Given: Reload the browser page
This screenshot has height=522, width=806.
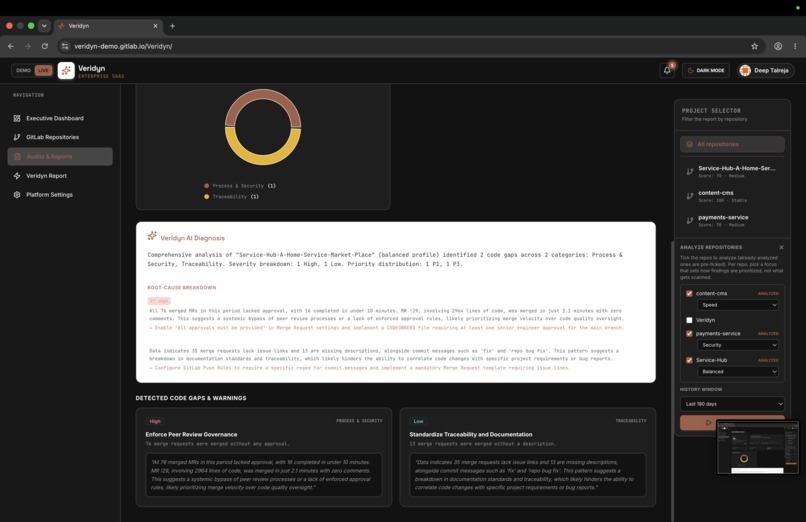Looking at the screenshot, I should pyautogui.click(x=45, y=46).
